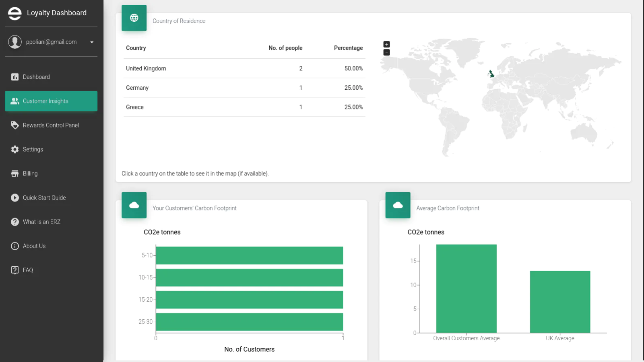644x362 pixels.
Task: Zoom out on the world map
Action: (386, 52)
